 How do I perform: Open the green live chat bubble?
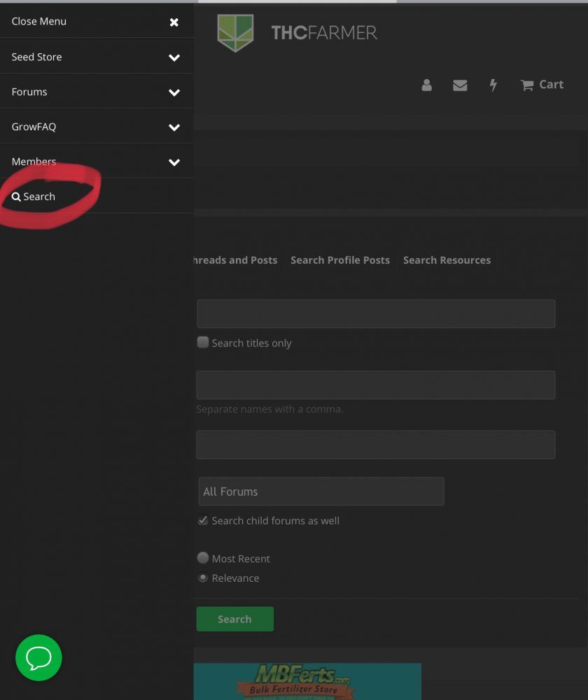point(38,657)
